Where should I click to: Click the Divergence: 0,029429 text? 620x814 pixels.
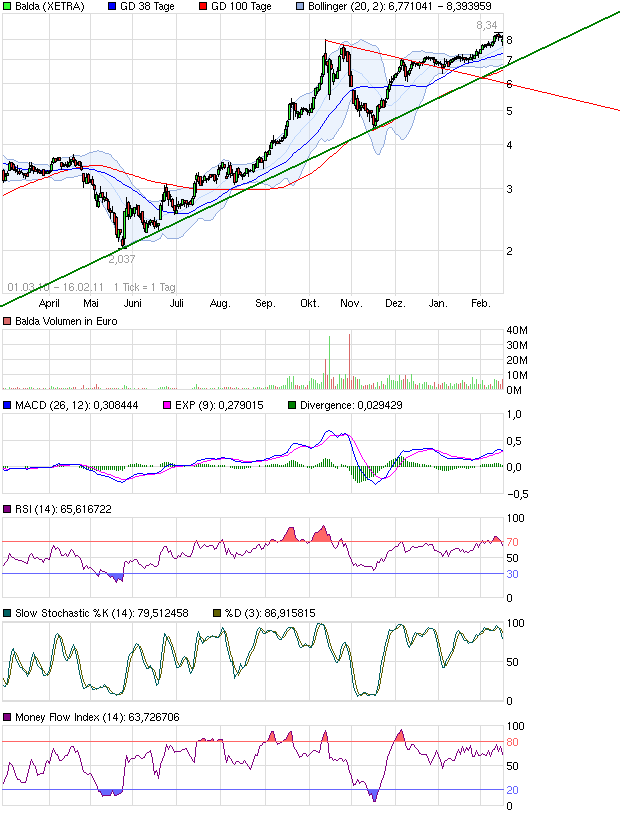(351, 405)
